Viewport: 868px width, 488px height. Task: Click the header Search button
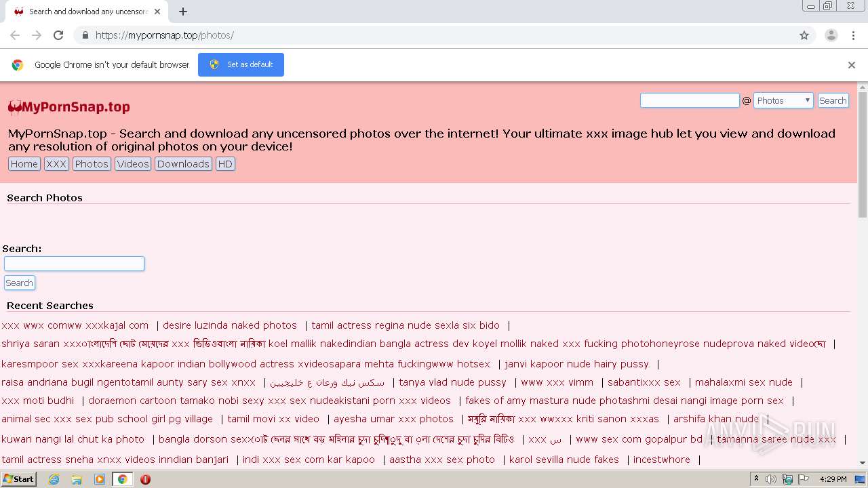click(x=833, y=100)
